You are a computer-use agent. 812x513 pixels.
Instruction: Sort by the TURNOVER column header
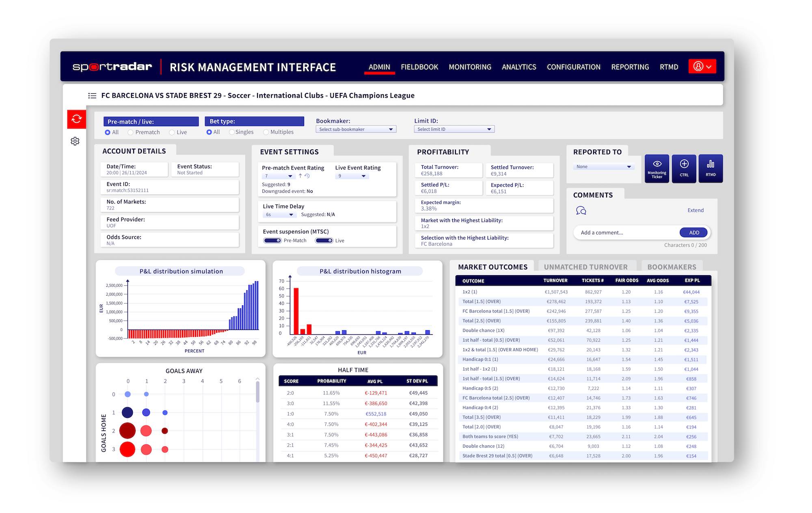tap(555, 280)
